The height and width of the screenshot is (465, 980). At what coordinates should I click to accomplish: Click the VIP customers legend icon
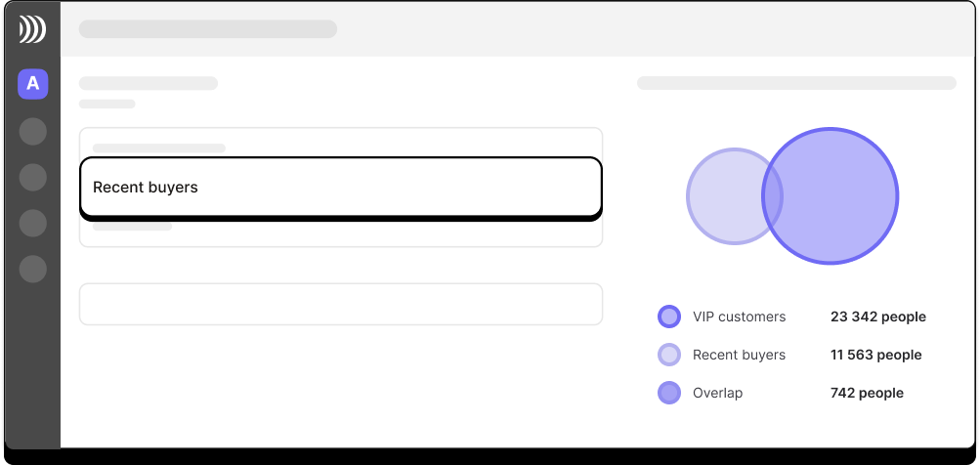pos(668,317)
